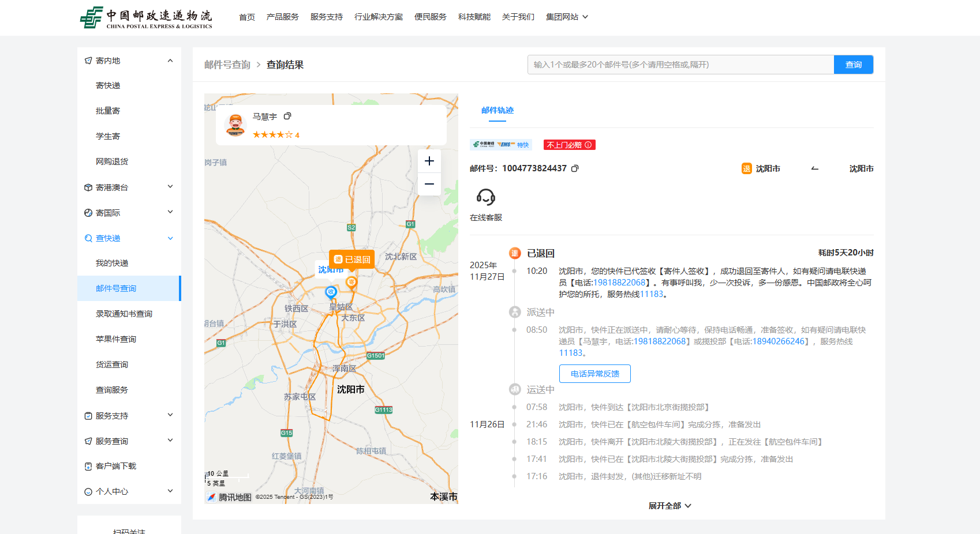This screenshot has height=534, width=980.
Task: Expand all tracking records with 展开全部
Action: 669,506
